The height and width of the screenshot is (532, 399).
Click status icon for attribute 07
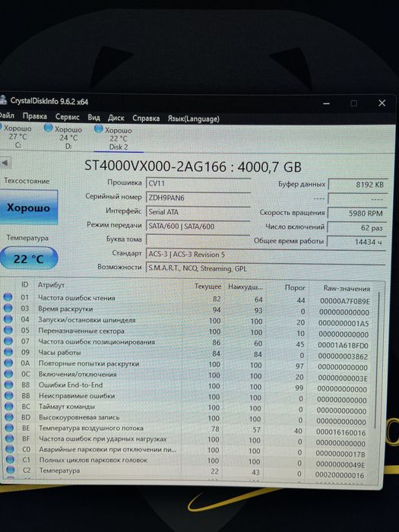(8, 341)
